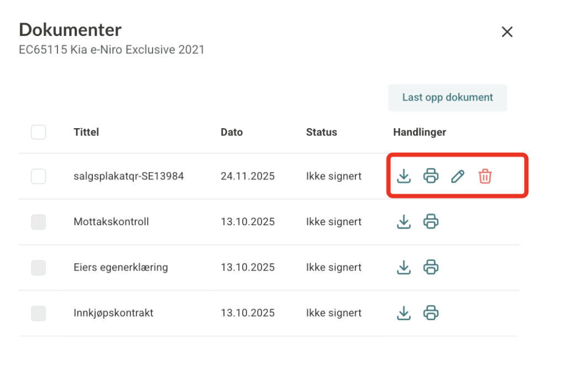Download the Eiers egenerklæring document
The width and height of the screenshot is (566, 392).
pos(404,268)
